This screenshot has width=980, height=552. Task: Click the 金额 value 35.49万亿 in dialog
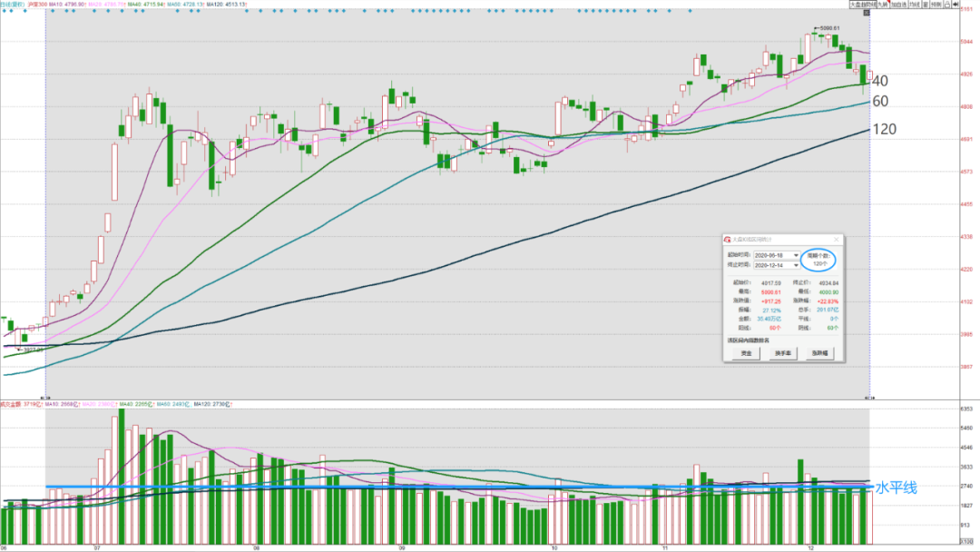pos(769,319)
